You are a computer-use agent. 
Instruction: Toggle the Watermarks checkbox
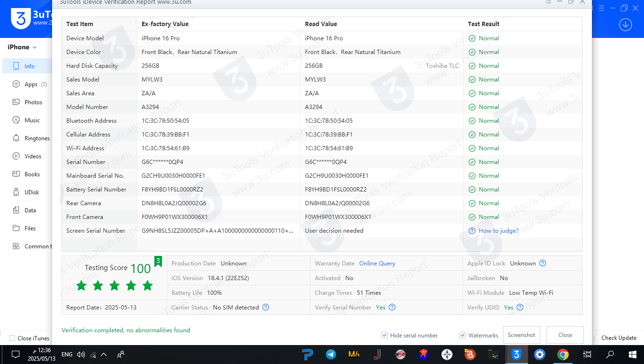click(463, 336)
